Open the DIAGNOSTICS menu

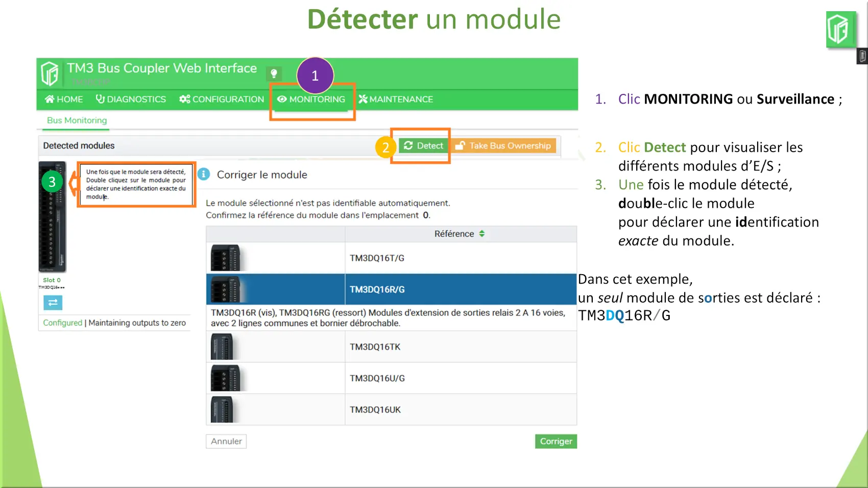131,99
